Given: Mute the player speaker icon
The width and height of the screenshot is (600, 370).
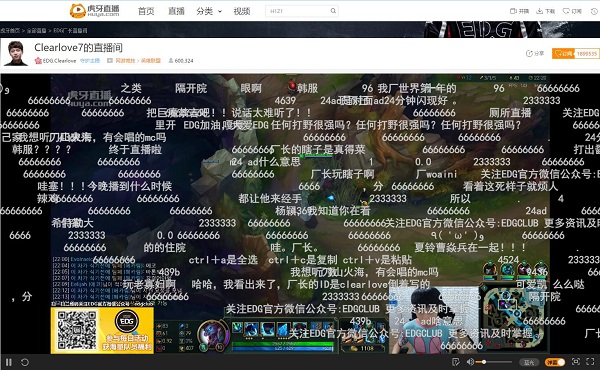Looking at the screenshot, I should coord(470,362).
